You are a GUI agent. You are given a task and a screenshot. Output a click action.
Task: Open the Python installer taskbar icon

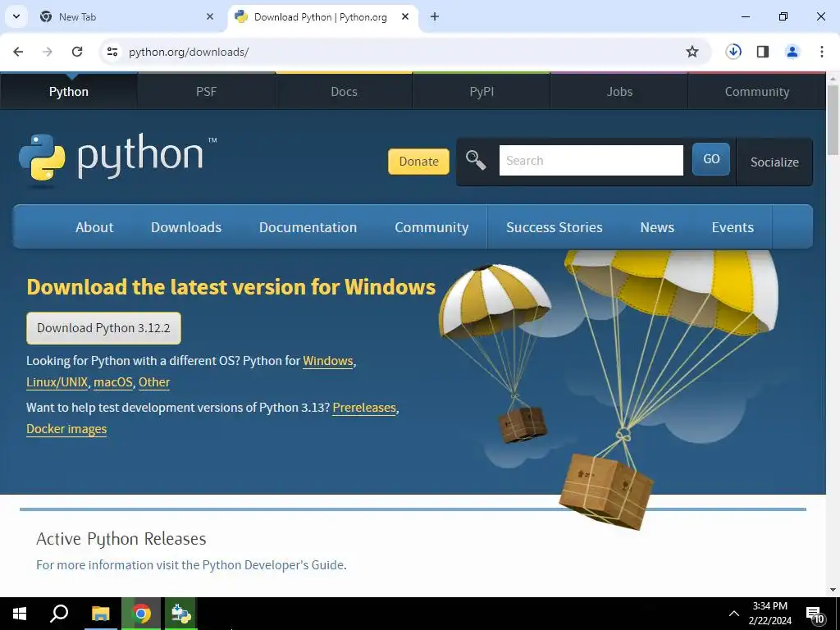tap(181, 614)
